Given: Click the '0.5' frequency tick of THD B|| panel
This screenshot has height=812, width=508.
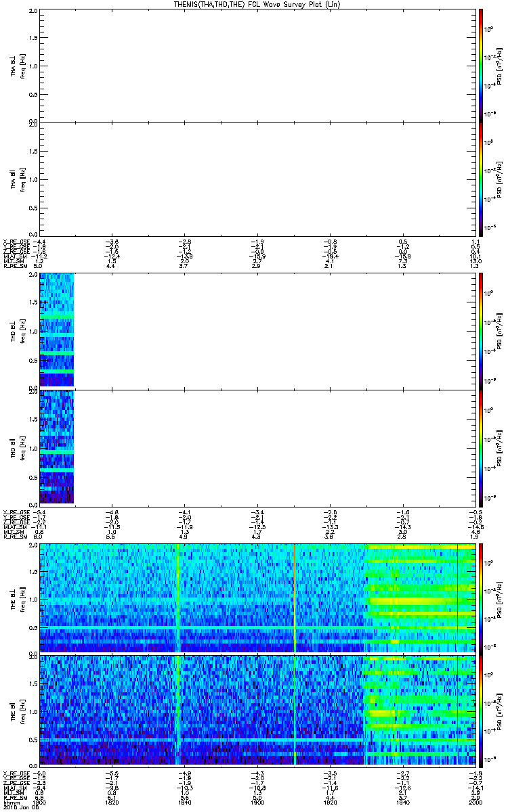Looking at the screenshot, I should tap(34, 476).
